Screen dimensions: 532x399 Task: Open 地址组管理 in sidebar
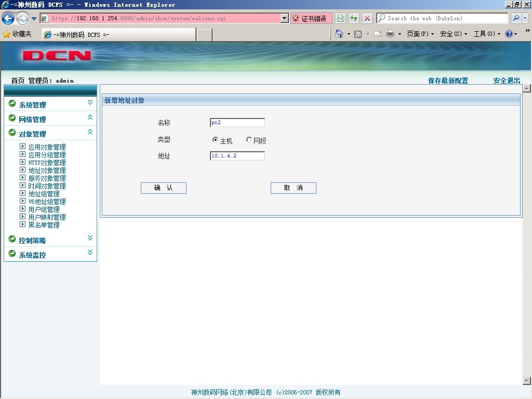pos(44,194)
